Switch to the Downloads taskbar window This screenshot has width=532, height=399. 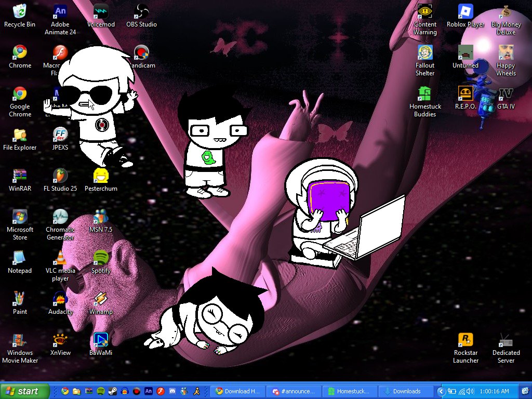pyautogui.click(x=406, y=391)
